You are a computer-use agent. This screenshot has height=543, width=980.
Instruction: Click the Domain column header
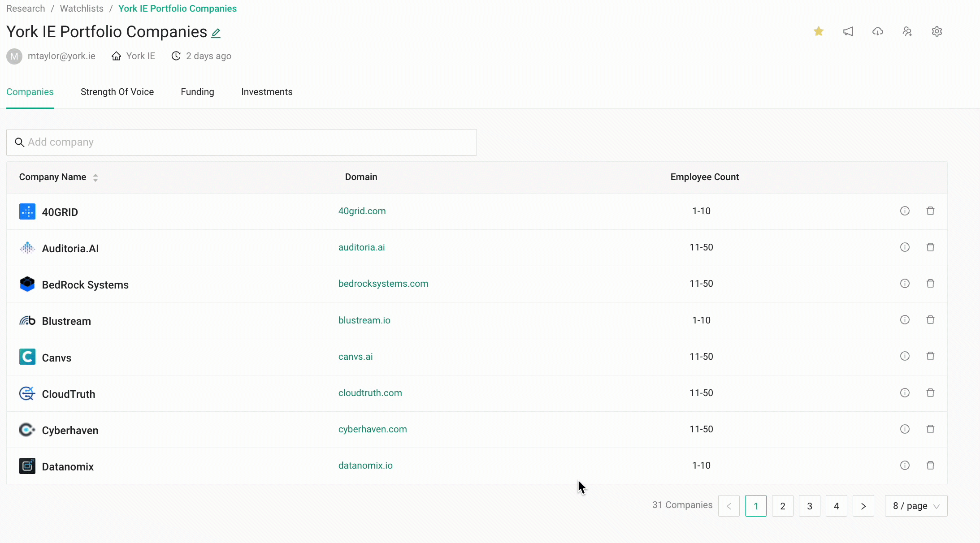pos(361,177)
